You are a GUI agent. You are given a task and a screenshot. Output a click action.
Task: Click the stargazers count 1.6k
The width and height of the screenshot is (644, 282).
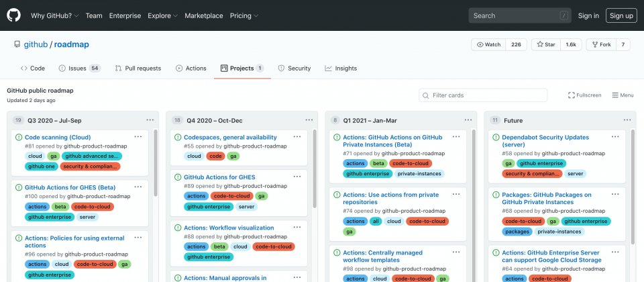point(571,44)
